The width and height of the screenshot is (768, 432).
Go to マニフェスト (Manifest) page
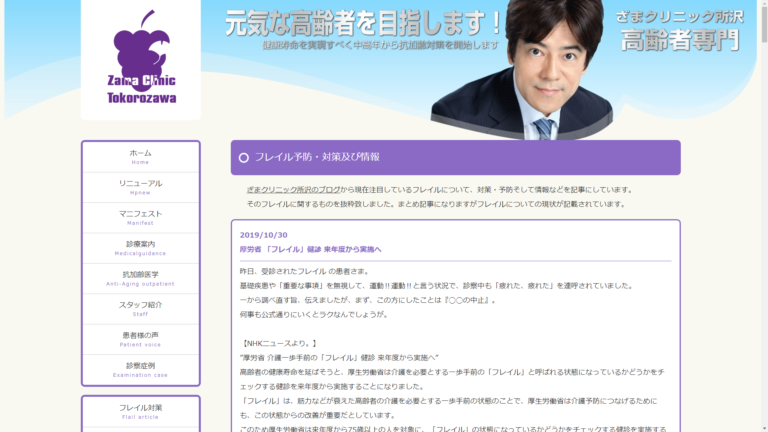coord(140,217)
